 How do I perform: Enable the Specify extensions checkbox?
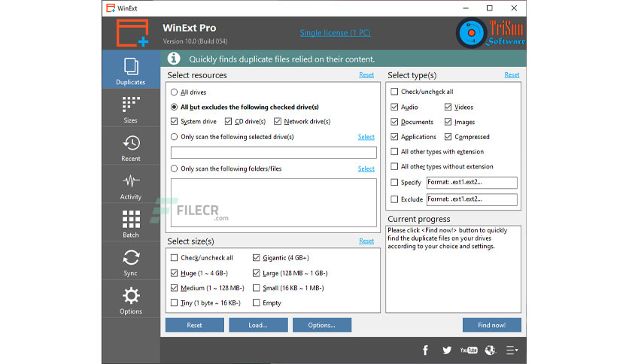click(x=394, y=183)
